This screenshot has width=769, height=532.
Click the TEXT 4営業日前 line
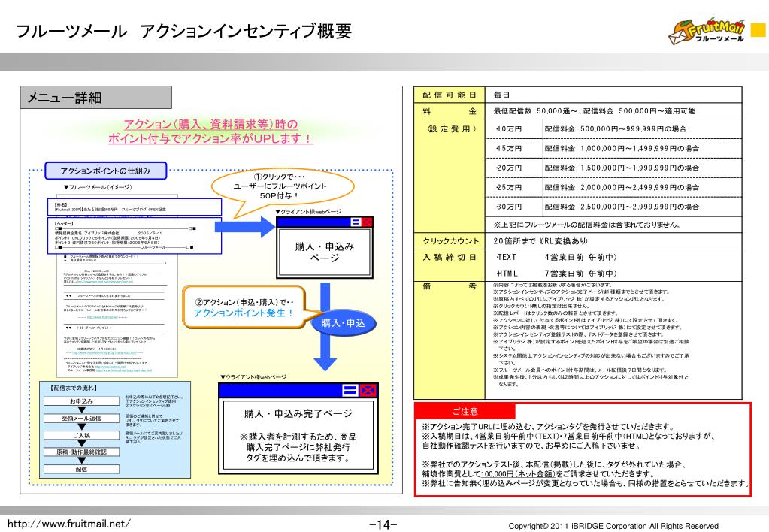tap(556, 257)
